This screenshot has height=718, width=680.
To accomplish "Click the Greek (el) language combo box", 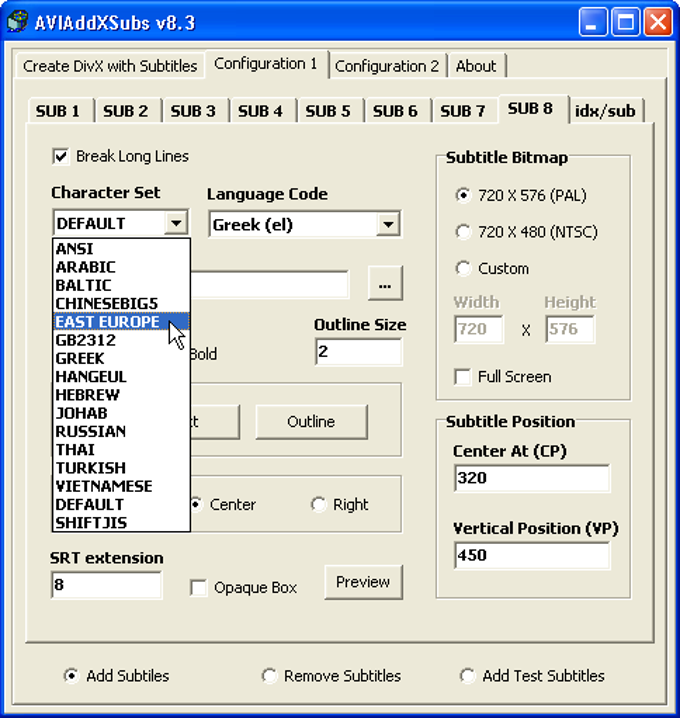I will pyautogui.click(x=305, y=224).
